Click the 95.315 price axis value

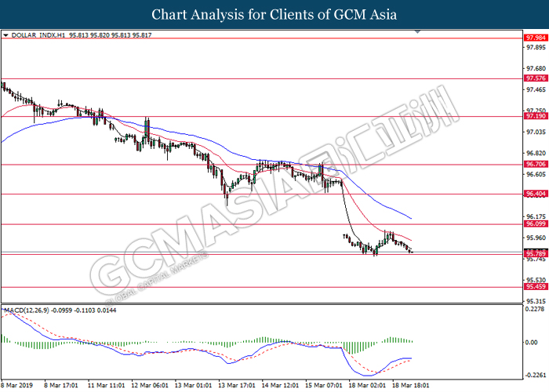tap(536, 301)
